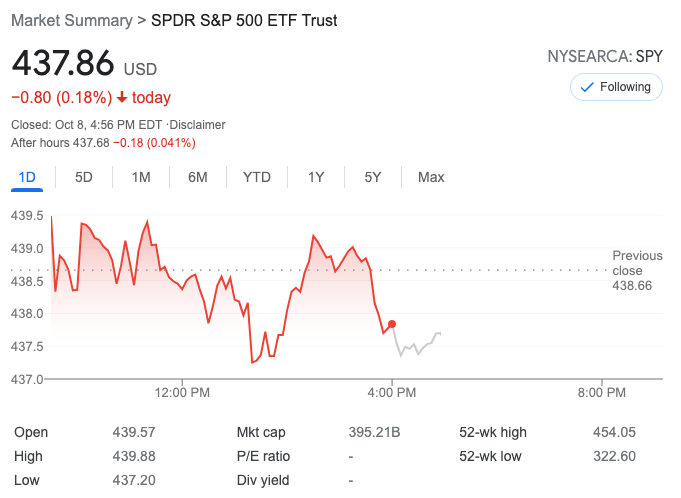Click the Disclaimer link
Viewport: 681px width, 498px height.
(197, 125)
